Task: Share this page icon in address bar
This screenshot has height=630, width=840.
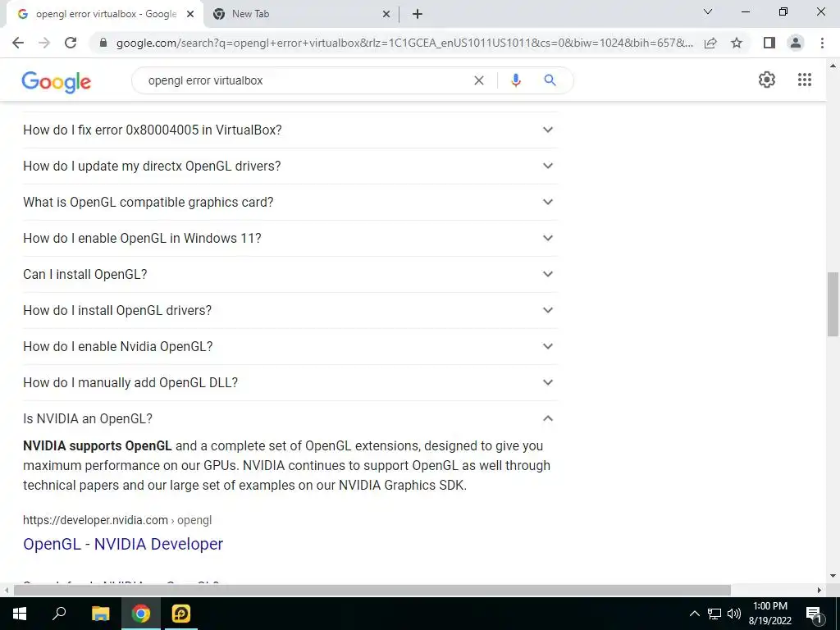Action: [710, 43]
